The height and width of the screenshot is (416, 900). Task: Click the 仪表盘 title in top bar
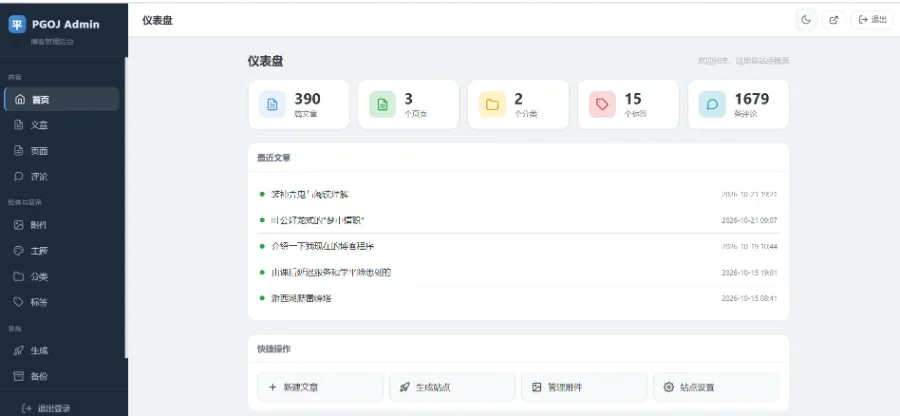pyautogui.click(x=157, y=21)
